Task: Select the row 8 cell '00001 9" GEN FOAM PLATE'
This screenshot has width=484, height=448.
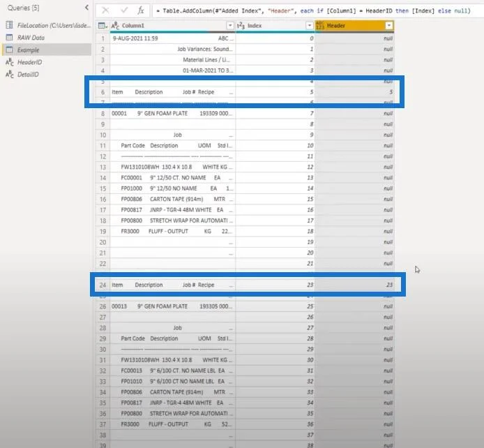Action: 173,113
